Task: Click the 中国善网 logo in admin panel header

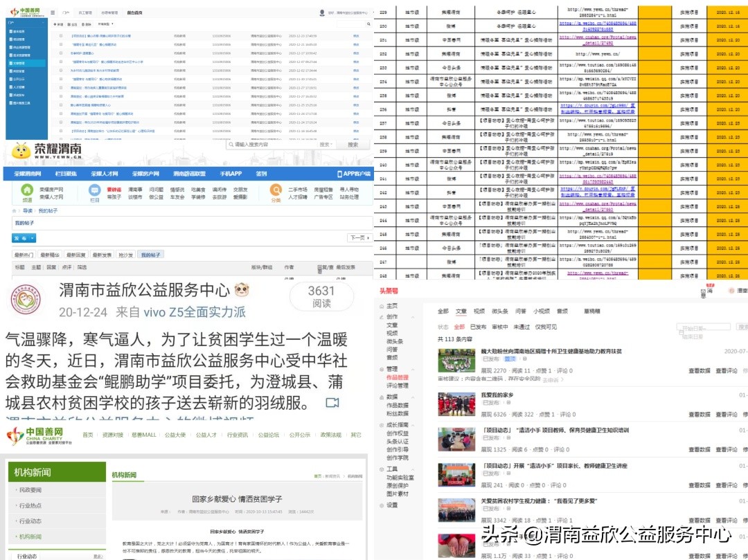Action: tap(26, 12)
